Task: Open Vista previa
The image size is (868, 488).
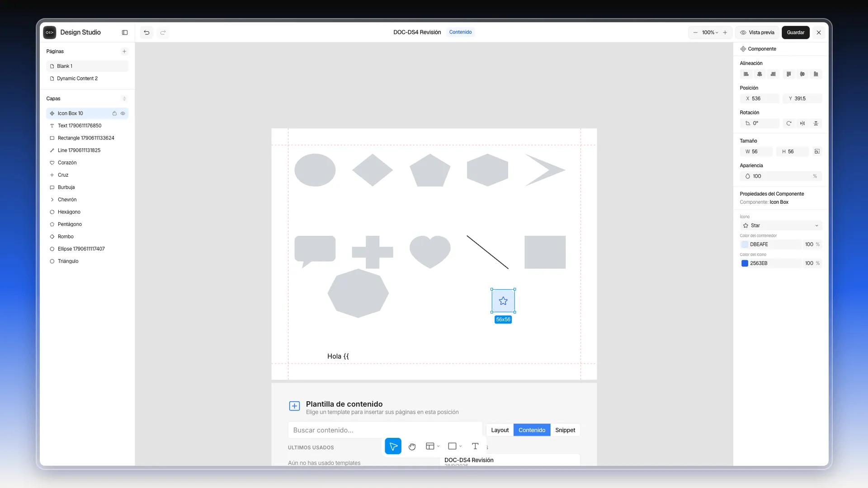Action: 757,33
